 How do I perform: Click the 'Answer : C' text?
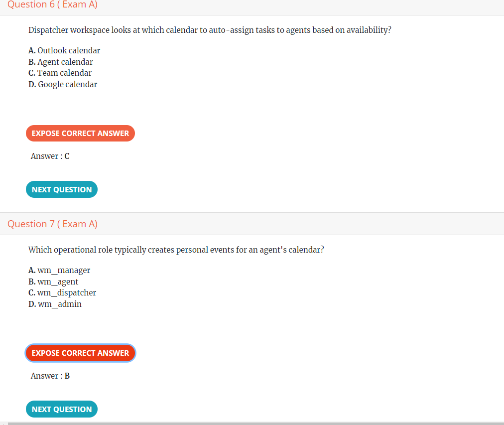pos(50,156)
